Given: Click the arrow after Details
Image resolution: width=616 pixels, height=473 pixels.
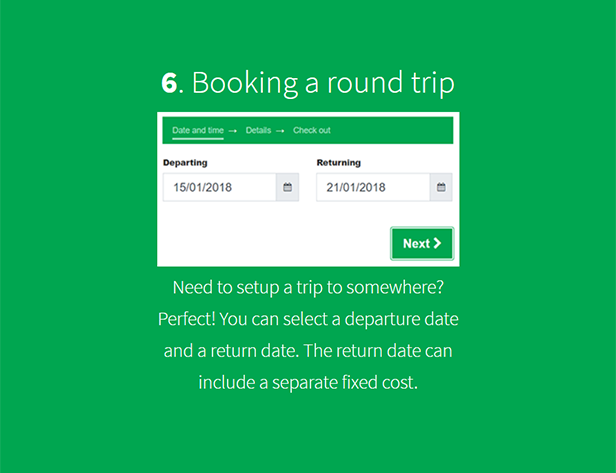Looking at the screenshot, I should (x=280, y=131).
